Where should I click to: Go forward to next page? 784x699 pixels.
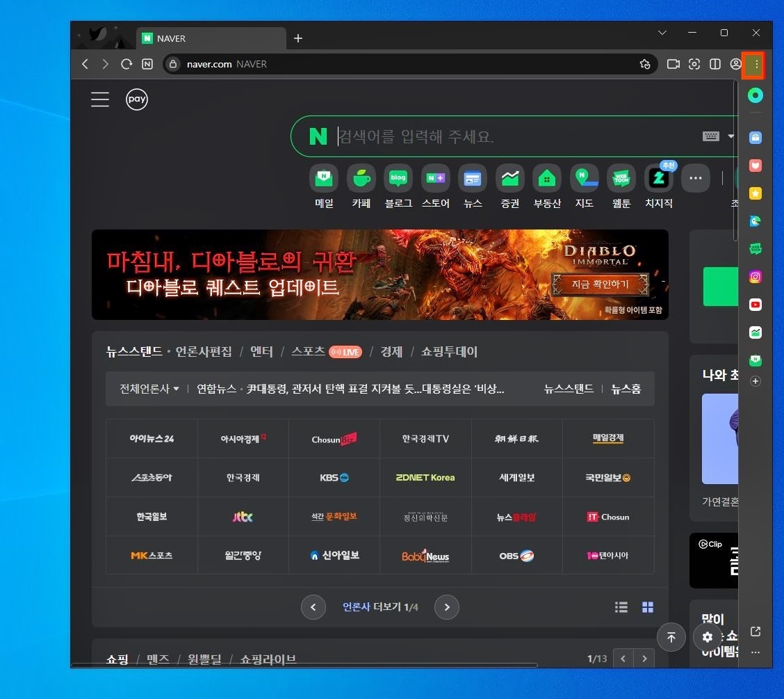tap(105, 64)
